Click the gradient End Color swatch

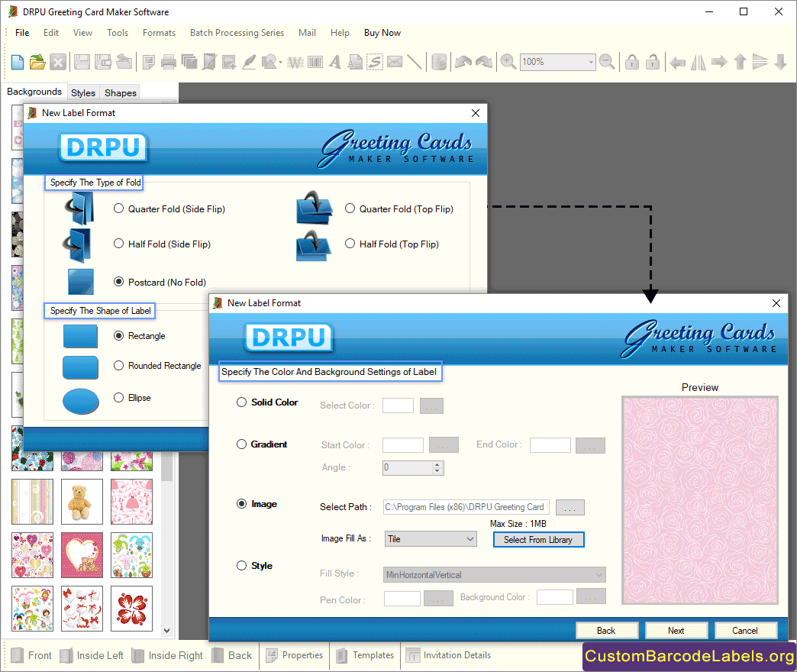click(x=550, y=445)
